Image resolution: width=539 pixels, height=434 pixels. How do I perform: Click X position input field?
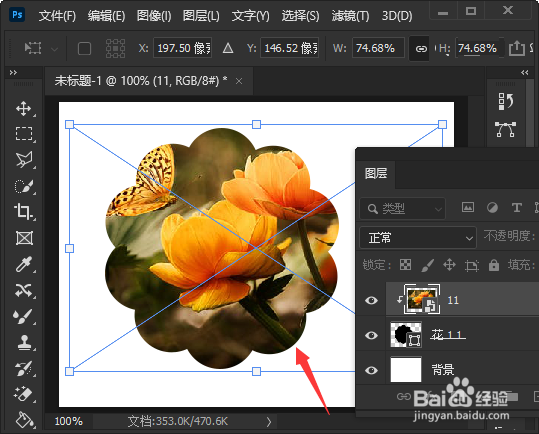pyautogui.click(x=182, y=48)
